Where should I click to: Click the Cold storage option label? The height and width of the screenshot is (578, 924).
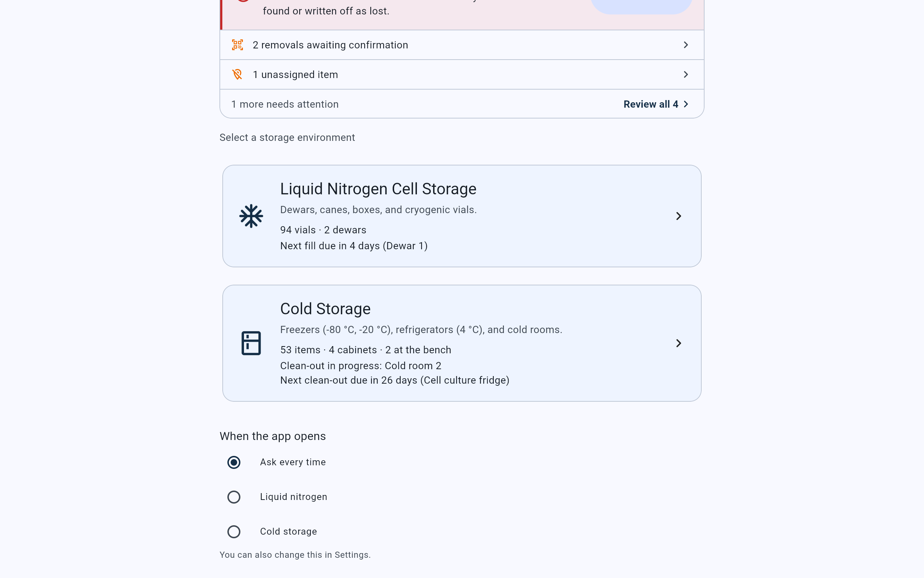point(288,532)
